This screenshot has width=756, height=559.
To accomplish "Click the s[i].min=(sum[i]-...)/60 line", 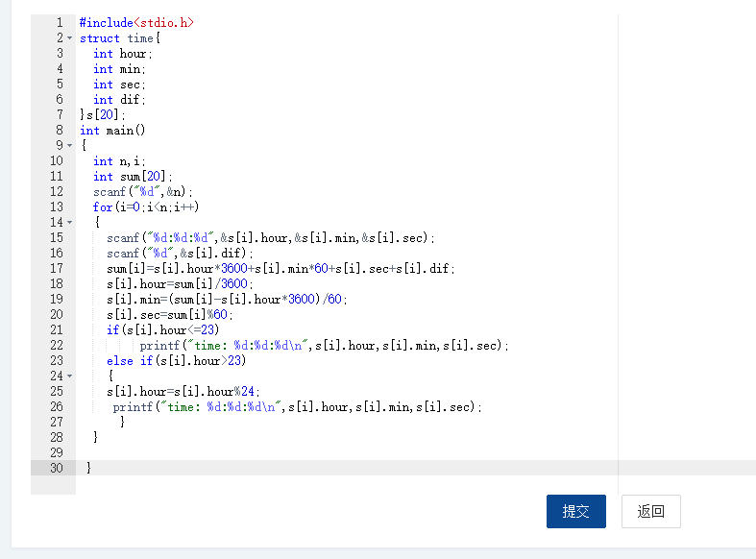I will 227,300.
